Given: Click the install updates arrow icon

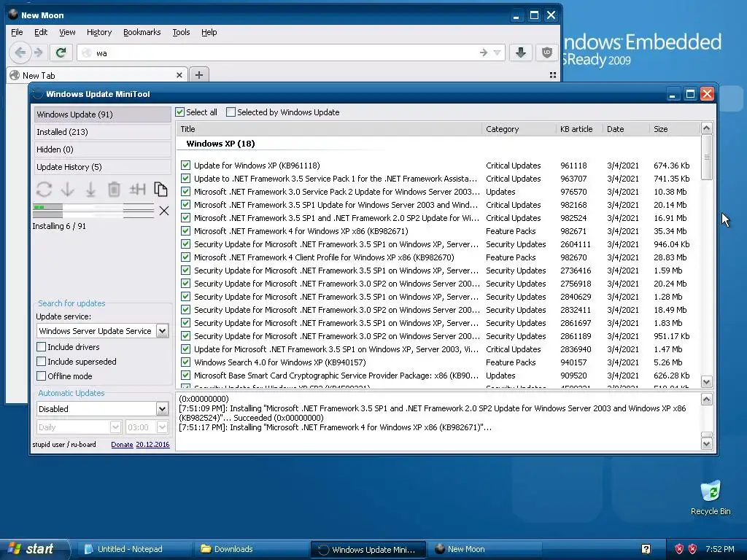Looking at the screenshot, I should point(90,190).
